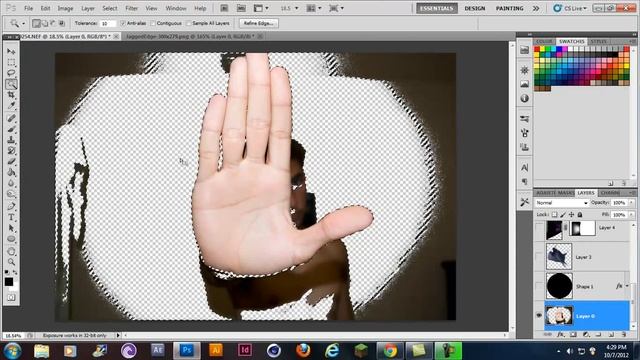The height and width of the screenshot is (360, 640).
Task: Select the Zoom tool in toolbox
Action: pyautogui.click(x=11, y=262)
